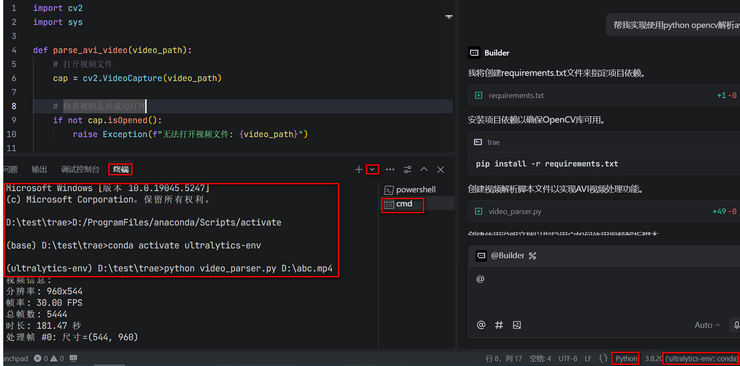This screenshot has height=366, width=740.
Task: Click the warnings triangle icon in status bar
Action: click(x=54, y=358)
